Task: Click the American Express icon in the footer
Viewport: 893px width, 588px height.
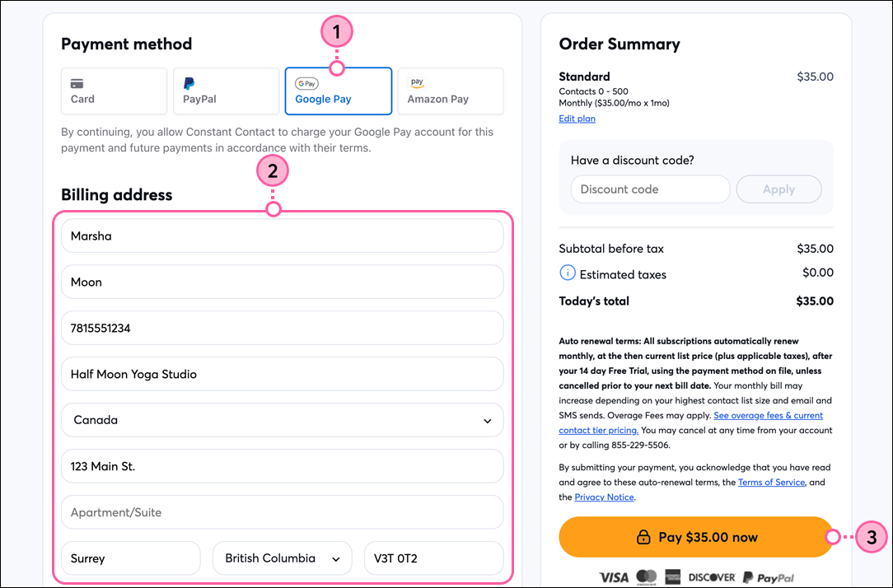Action: click(x=672, y=576)
